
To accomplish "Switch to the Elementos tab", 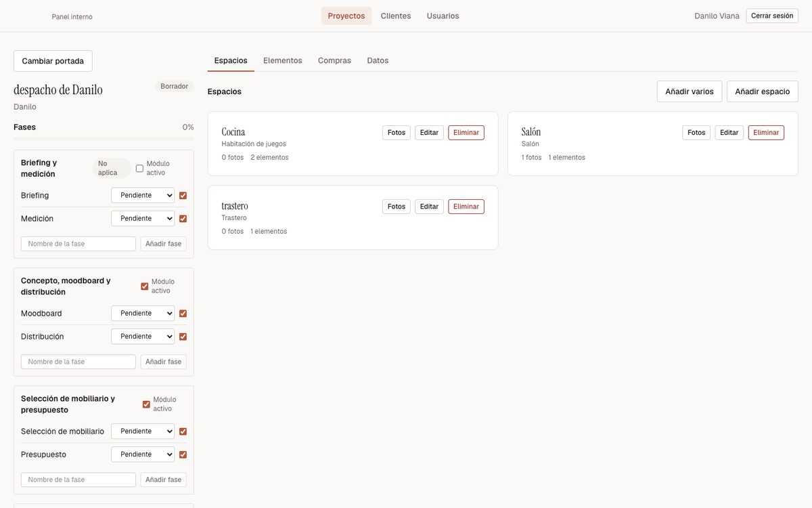I will point(283,60).
